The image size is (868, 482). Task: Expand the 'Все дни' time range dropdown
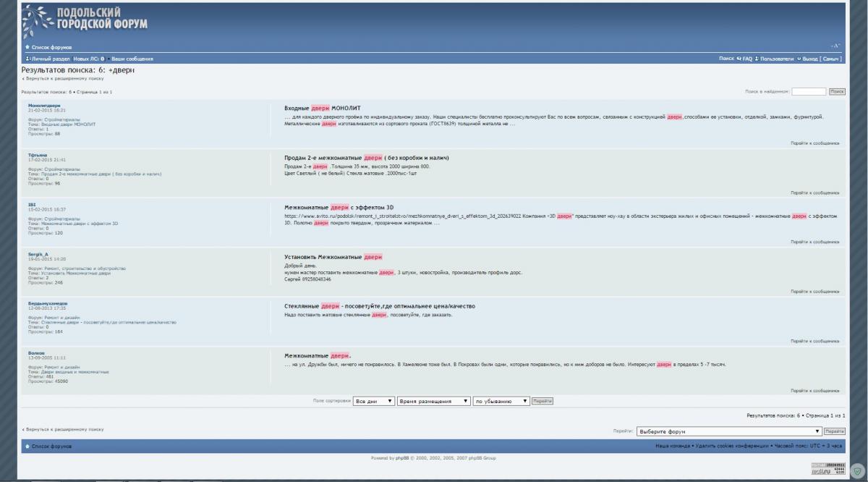[373, 400]
